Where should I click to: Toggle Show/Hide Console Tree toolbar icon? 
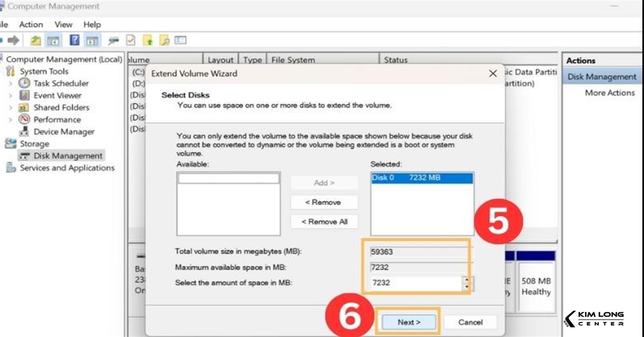53,40
